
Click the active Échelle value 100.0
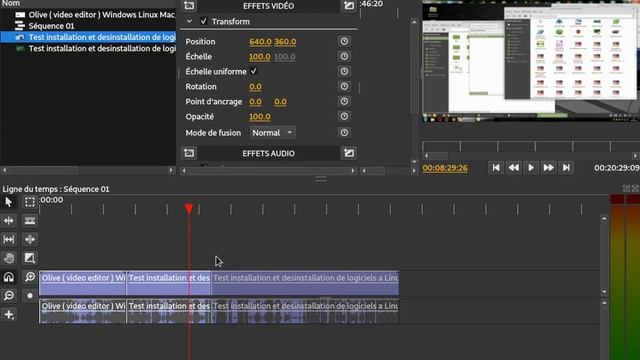click(x=260, y=57)
